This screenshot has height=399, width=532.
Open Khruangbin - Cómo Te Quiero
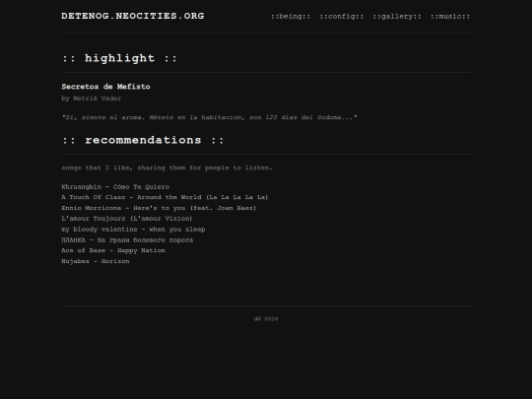[x=115, y=186]
